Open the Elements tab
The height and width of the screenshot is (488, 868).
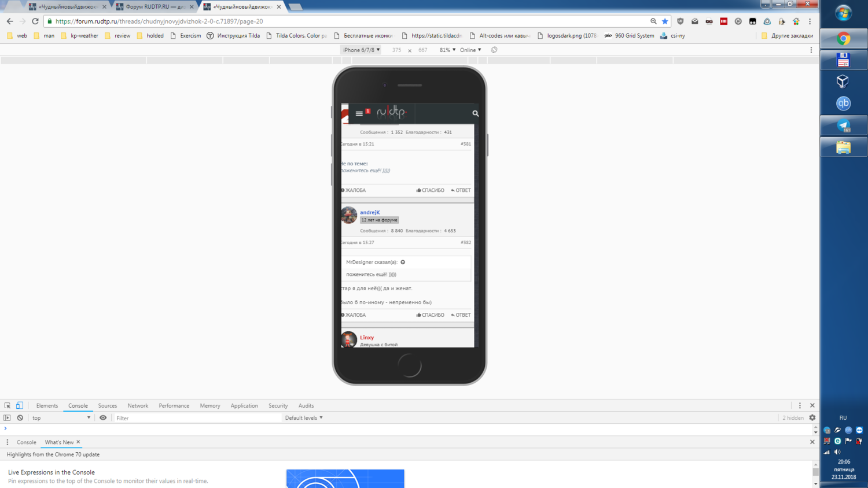[47, 406]
